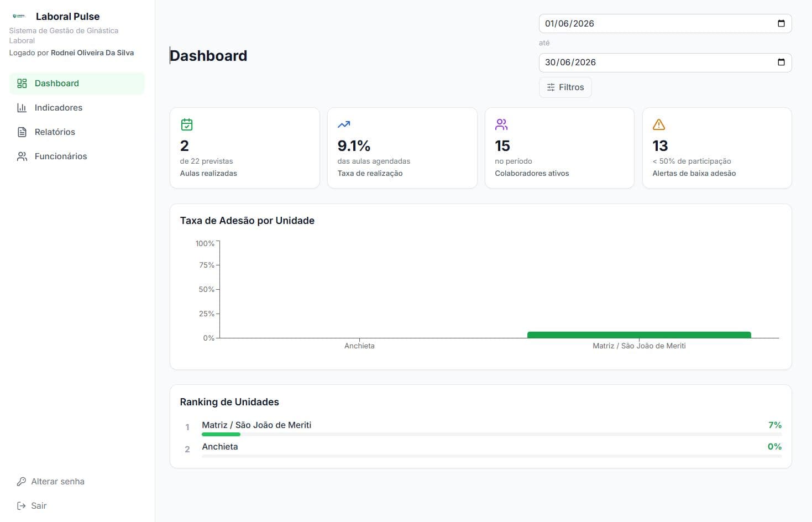Open the Filtros button
This screenshot has height=522, width=812.
565,87
